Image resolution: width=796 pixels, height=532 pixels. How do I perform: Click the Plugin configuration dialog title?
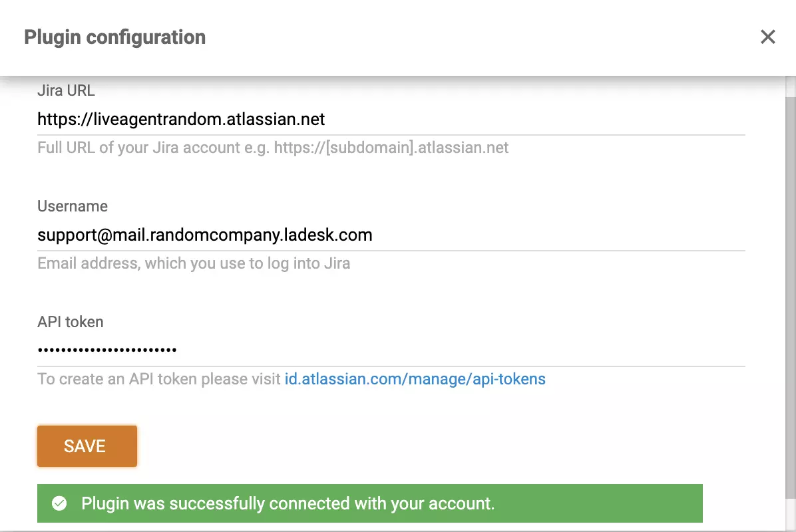tap(114, 37)
